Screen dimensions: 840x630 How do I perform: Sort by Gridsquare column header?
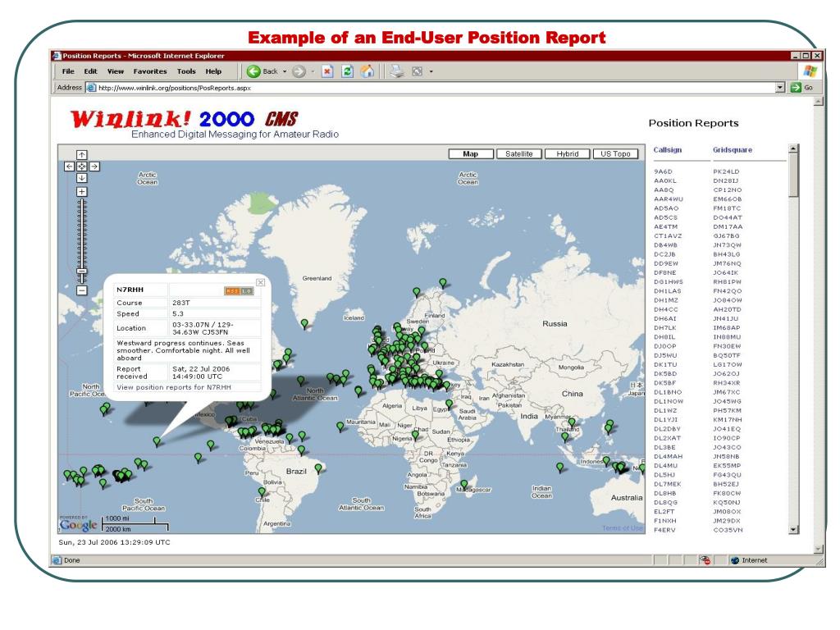(733, 150)
